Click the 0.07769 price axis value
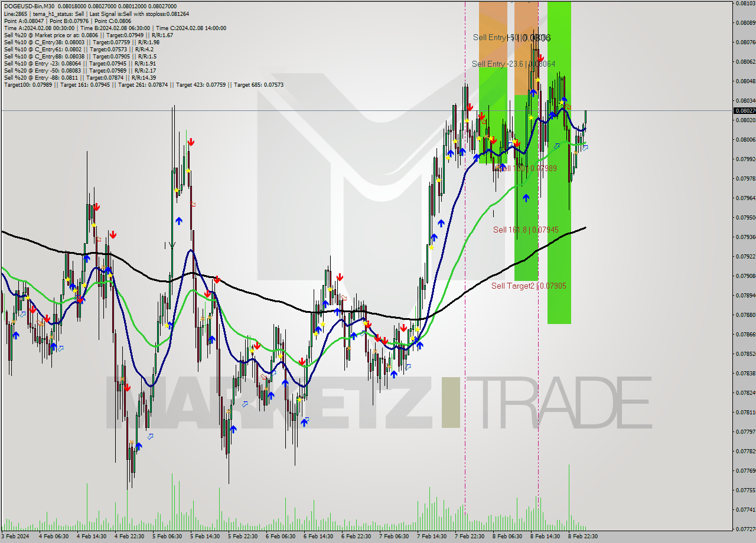This screenshot has width=756, height=543. (x=745, y=470)
